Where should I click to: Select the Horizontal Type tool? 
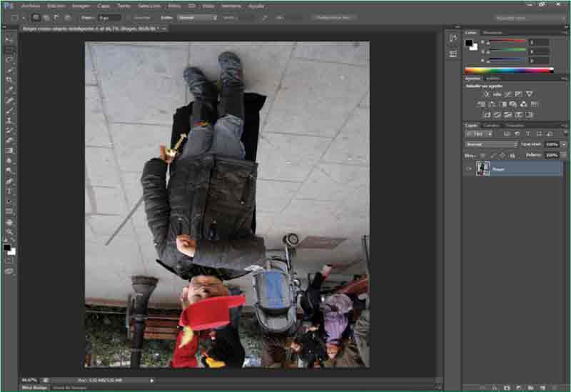click(x=9, y=191)
